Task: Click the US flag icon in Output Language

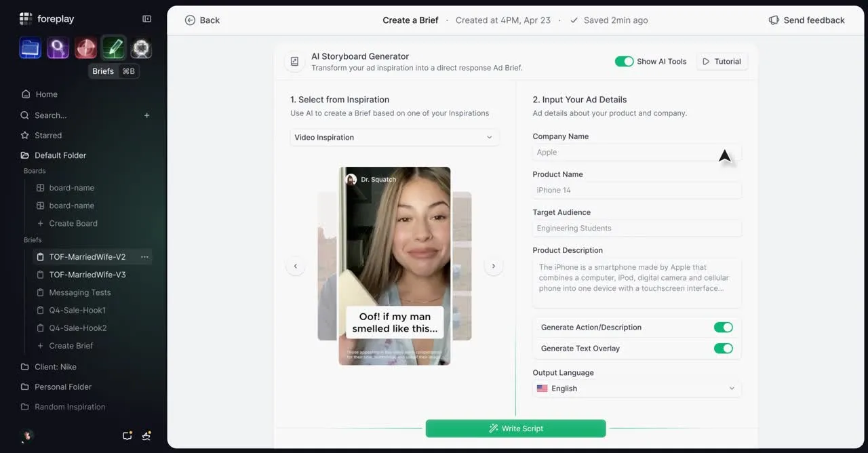Action: point(542,389)
